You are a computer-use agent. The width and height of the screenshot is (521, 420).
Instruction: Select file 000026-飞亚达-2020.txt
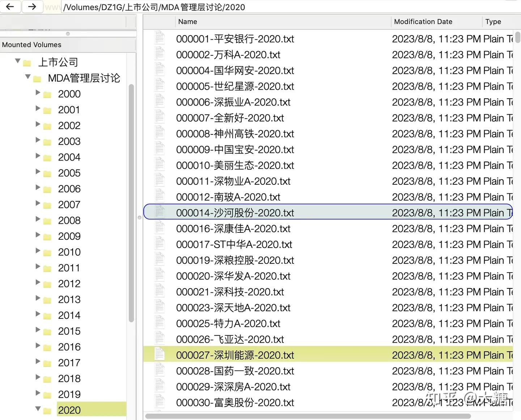tap(230, 339)
